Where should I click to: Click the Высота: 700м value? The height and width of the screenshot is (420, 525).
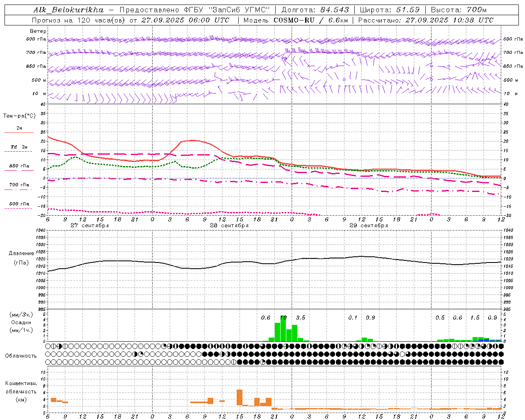pos(459,10)
